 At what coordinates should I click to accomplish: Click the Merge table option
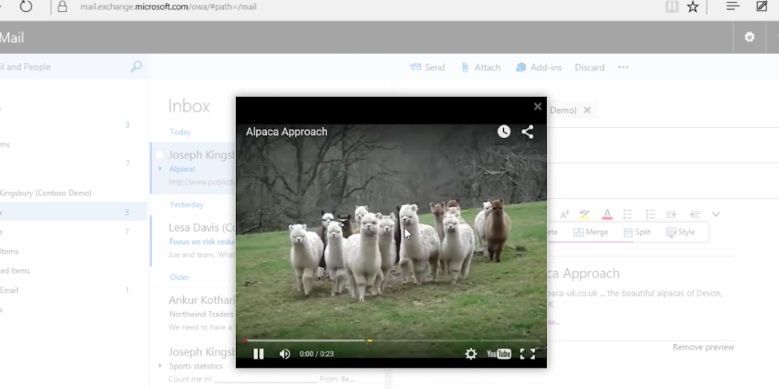tap(590, 232)
